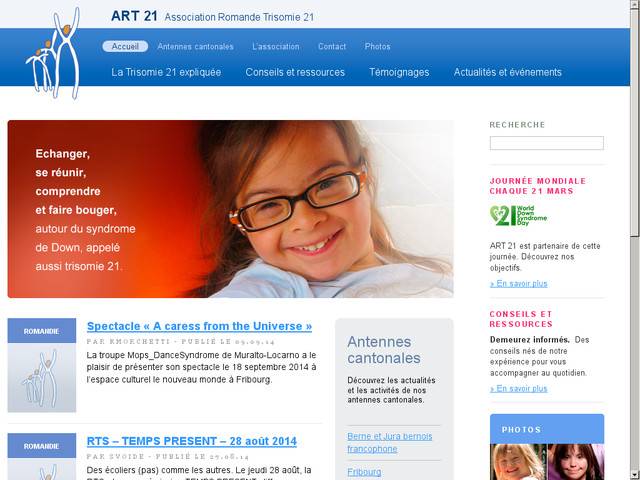Image resolution: width=640 pixels, height=480 pixels.
Task: Open article RTS – TEMPS PRESENT – 28 août 2014
Action: click(192, 441)
